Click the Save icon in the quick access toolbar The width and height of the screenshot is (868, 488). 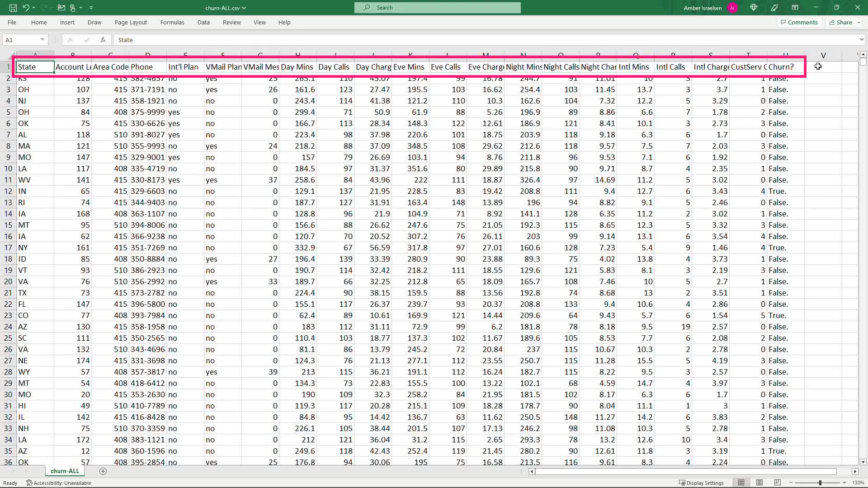point(13,8)
